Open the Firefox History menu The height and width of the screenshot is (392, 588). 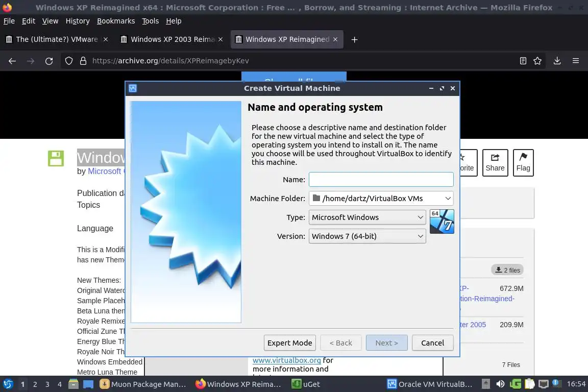pos(78,21)
